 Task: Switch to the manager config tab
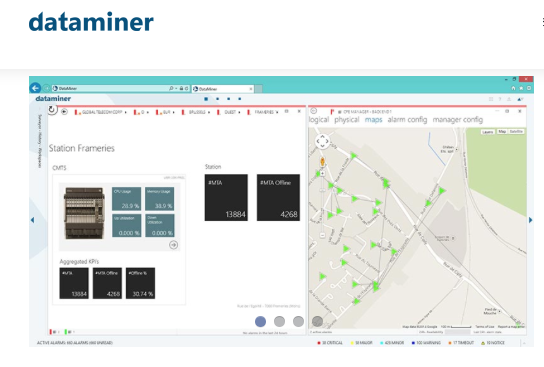458,120
